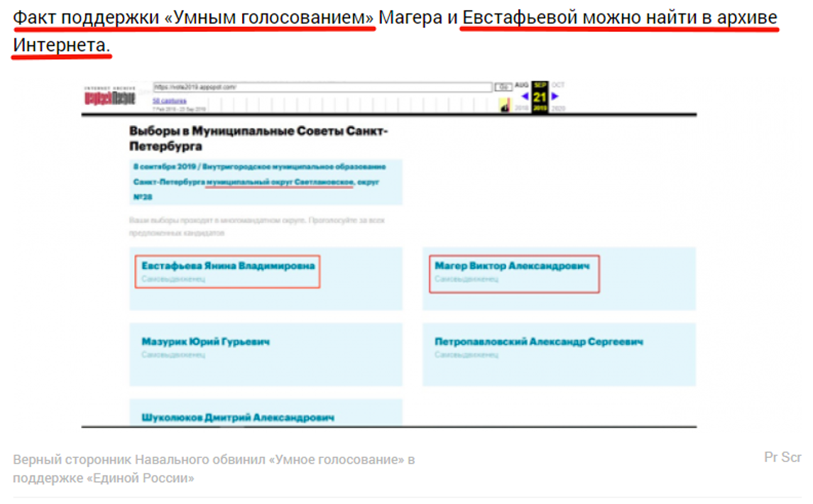The image size is (813, 504).
Task: Click the capture date range under '50 captures'
Action: pyautogui.click(x=179, y=109)
